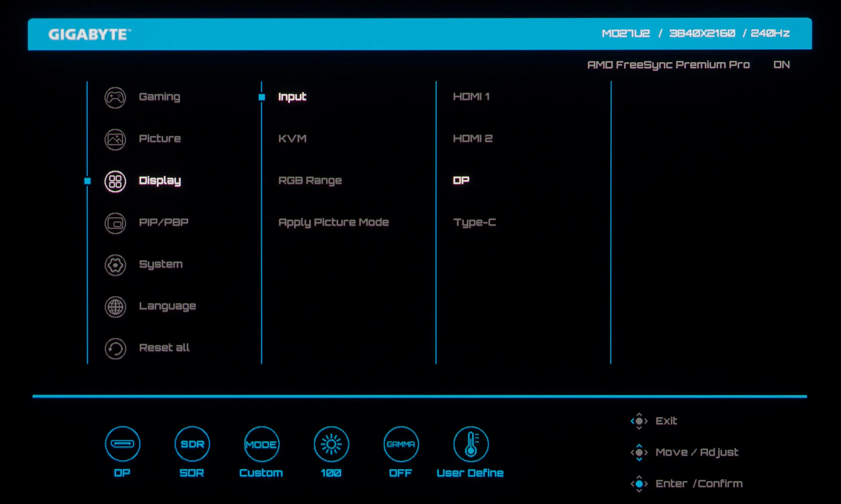Open RGB Range setting
The width and height of the screenshot is (841, 504).
click(x=310, y=180)
